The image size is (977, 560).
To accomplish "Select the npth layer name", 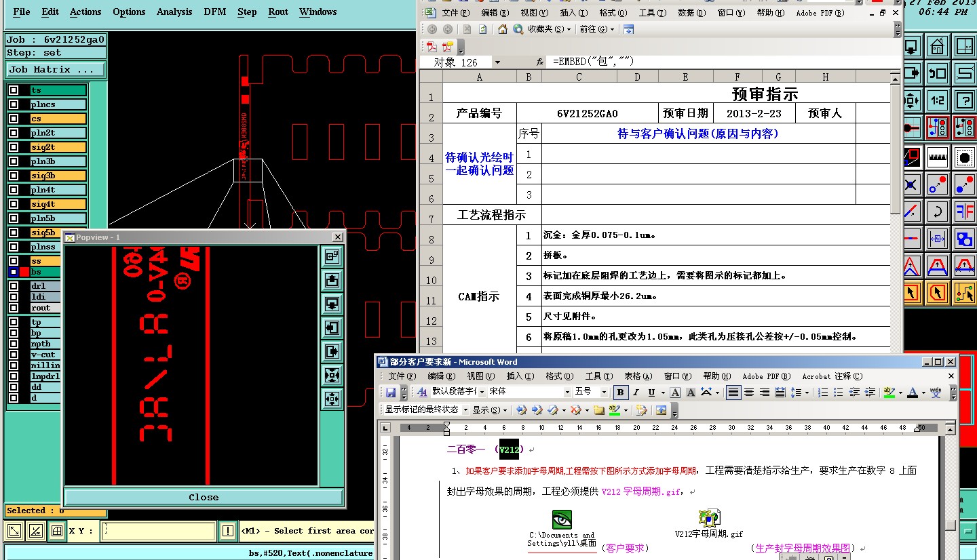I will [45, 344].
